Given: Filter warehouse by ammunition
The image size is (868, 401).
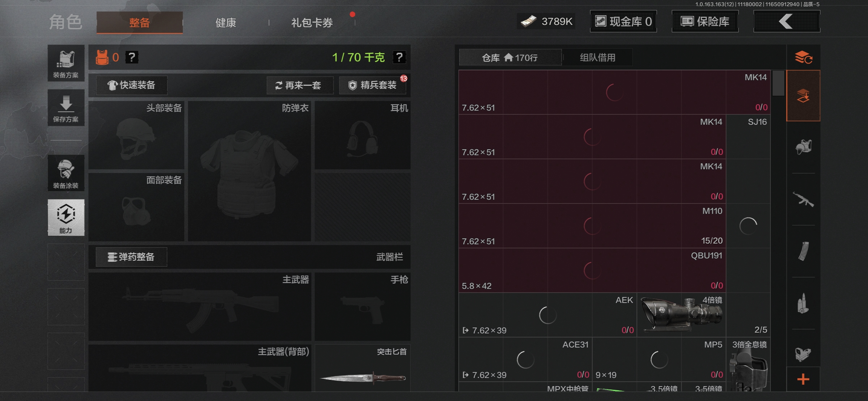Looking at the screenshot, I should (804, 303).
